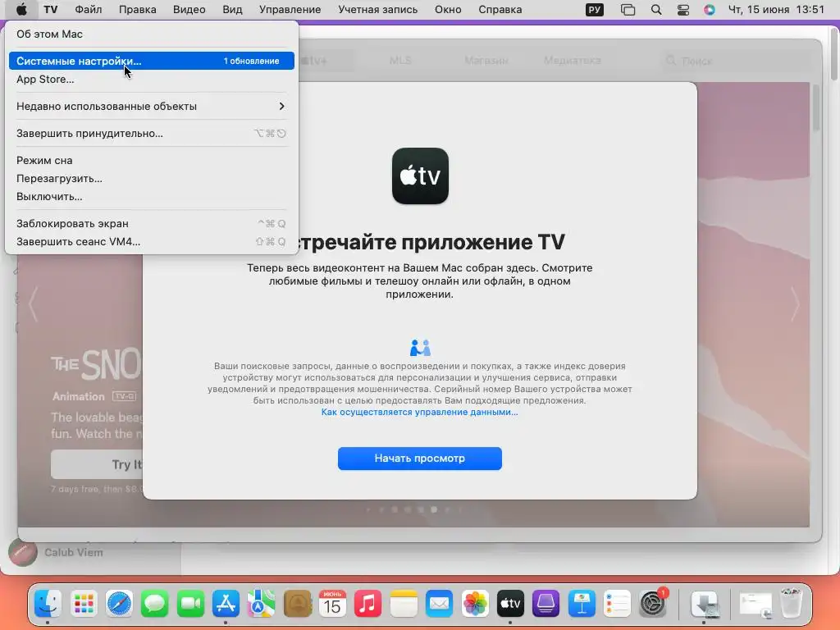The height and width of the screenshot is (630, 840).
Task: Activate Siri from the menu bar
Action: tap(710, 10)
